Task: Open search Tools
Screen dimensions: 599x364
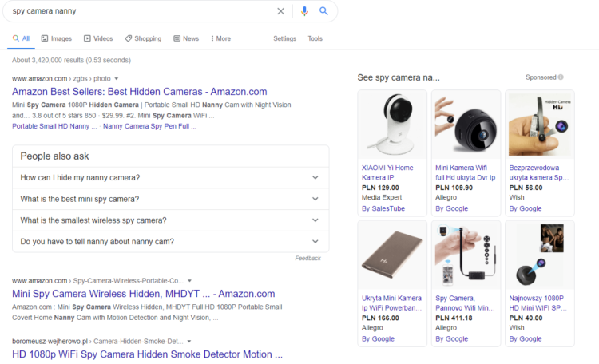Action: click(315, 38)
